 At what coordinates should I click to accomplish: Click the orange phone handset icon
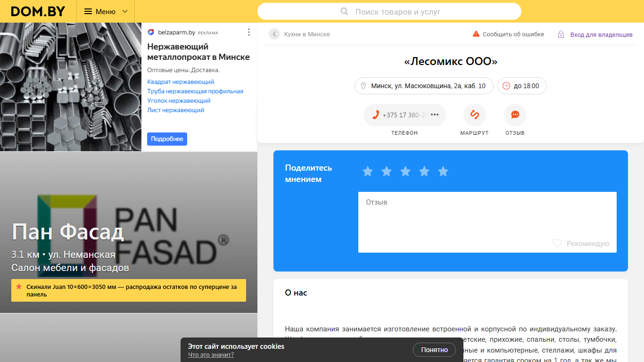pos(376,115)
